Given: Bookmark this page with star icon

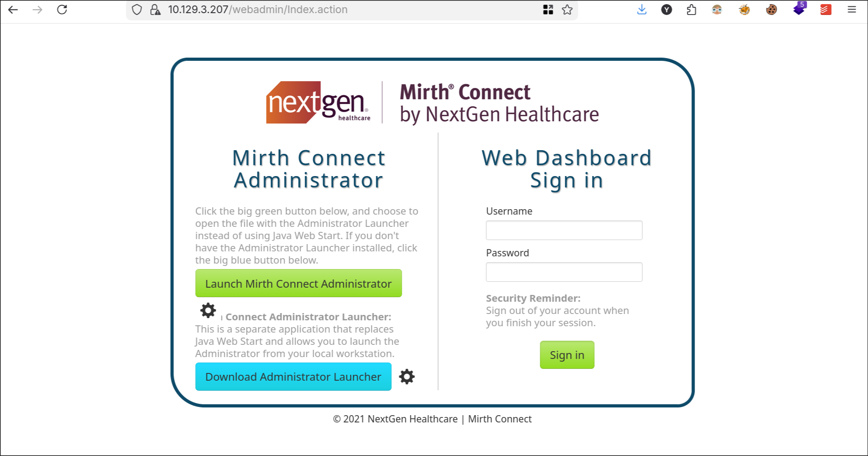Looking at the screenshot, I should pyautogui.click(x=567, y=10).
